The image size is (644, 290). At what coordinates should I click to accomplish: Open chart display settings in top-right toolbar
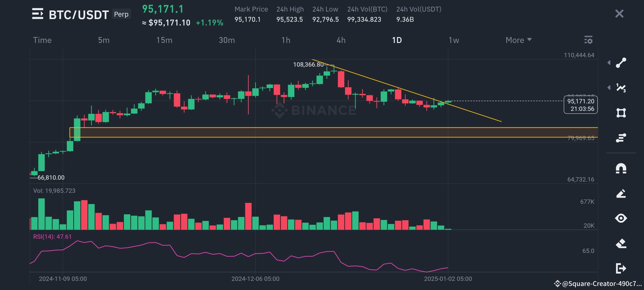tap(589, 40)
